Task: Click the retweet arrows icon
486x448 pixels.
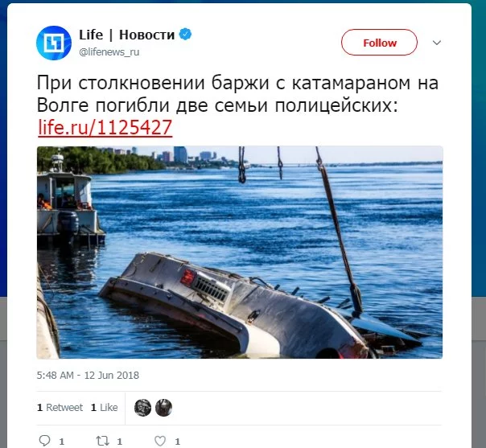Action: (102, 441)
